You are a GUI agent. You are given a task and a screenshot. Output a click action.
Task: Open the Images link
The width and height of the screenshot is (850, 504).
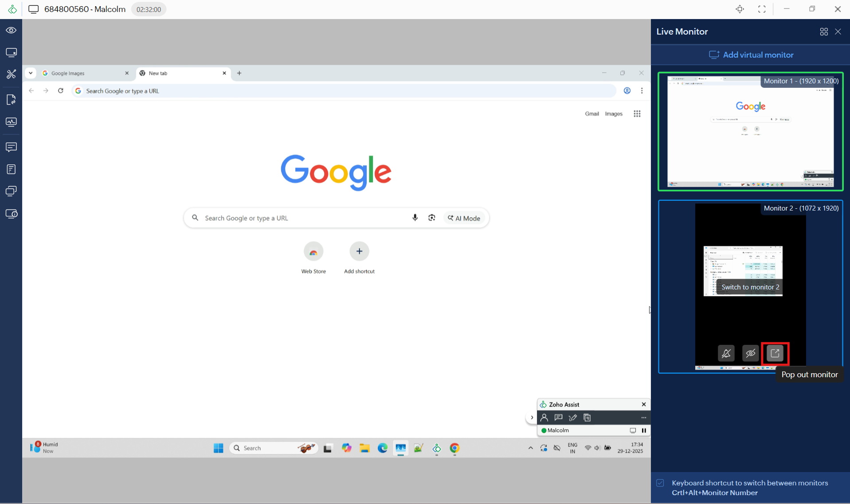pos(614,114)
